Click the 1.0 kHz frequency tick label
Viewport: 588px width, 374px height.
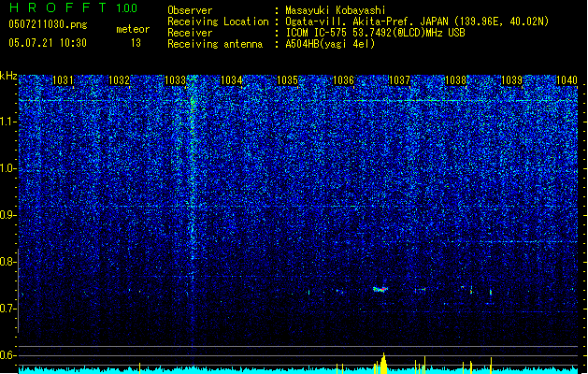7,168
